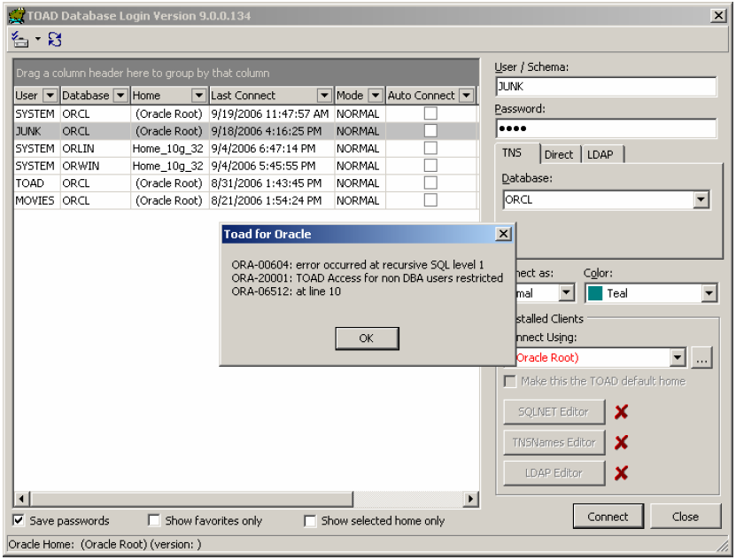Click red X beside TNSNames Editor
The image size is (736, 560).
621,442
